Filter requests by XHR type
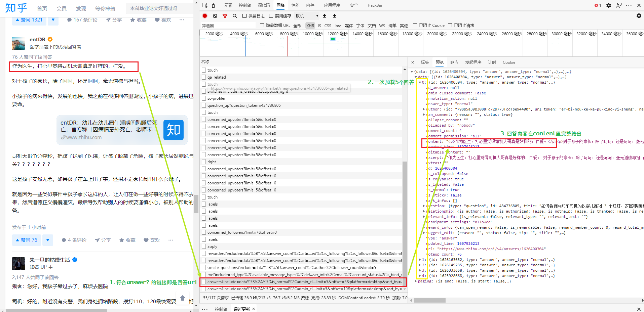Screen dimensions: 644x312 [x=310, y=26]
